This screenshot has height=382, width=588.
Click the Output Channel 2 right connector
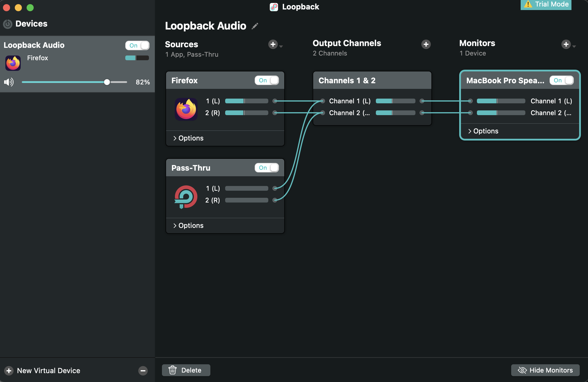422,113
